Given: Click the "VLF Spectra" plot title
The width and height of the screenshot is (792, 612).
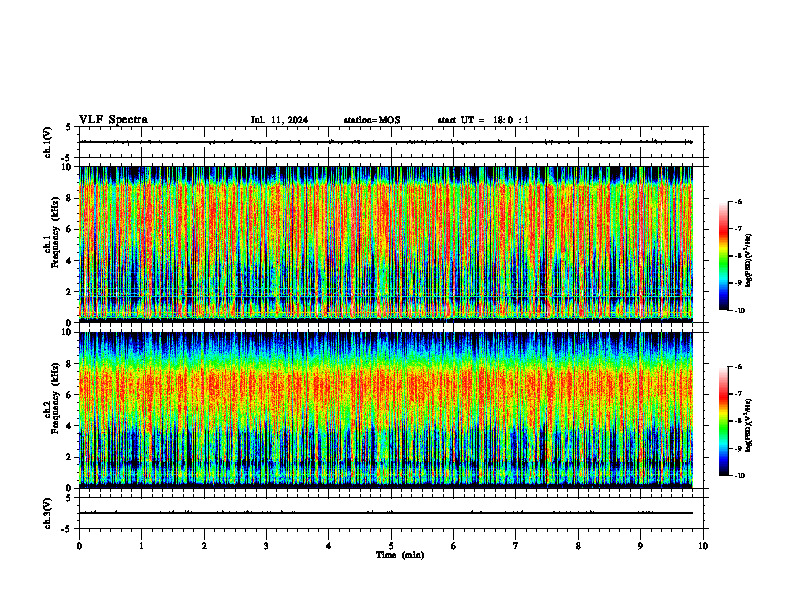Looking at the screenshot, I should pyautogui.click(x=113, y=120).
